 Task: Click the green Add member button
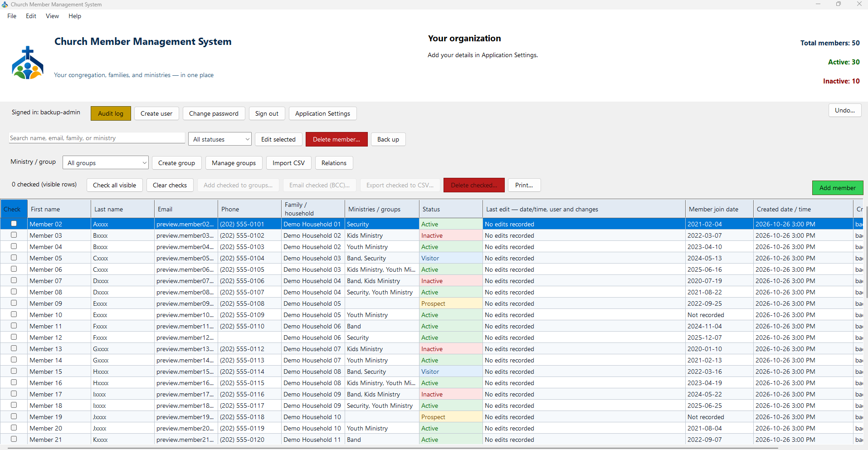pyautogui.click(x=837, y=188)
